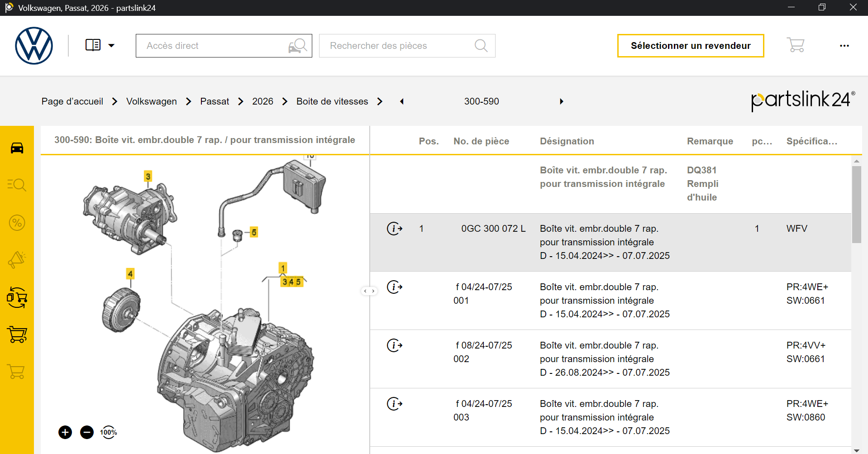Go to next illustration arrow

562,101
